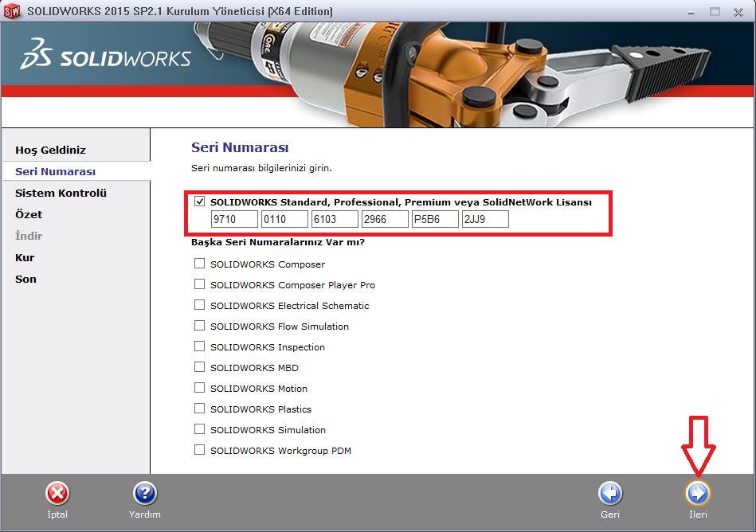Click the red İptal cancel icon

57,494
